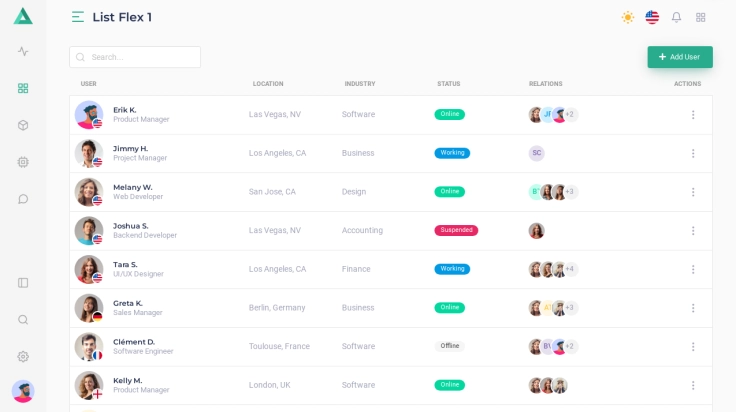Open the settings gear icon in sidebar

click(23, 357)
